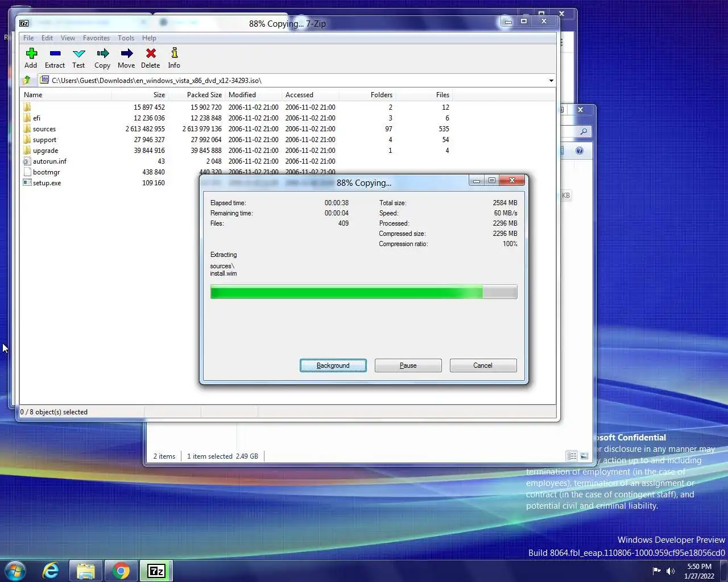Screen dimensions: 728x582
Task: Sort by the Files column header
Action: tap(424, 95)
